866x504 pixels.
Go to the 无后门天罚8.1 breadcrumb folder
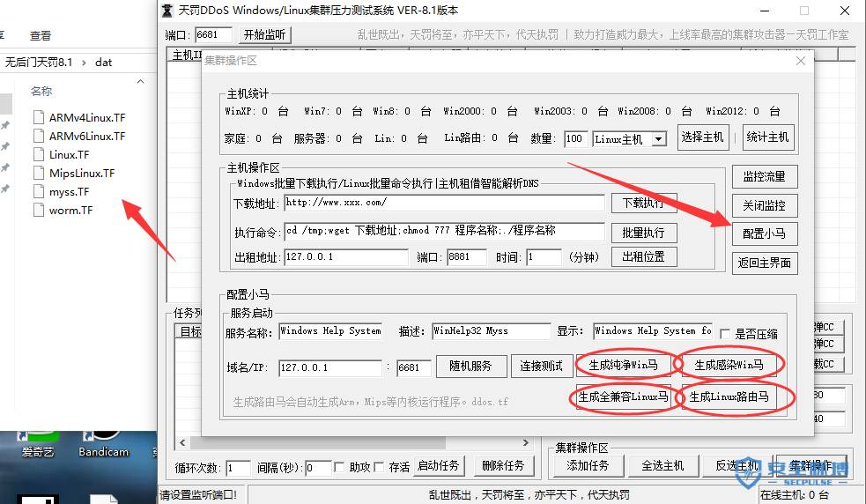point(39,62)
